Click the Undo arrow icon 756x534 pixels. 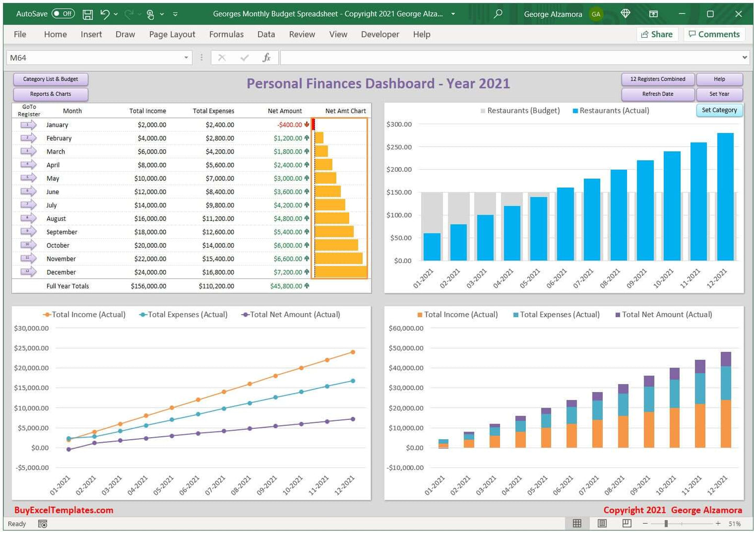[105, 14]
